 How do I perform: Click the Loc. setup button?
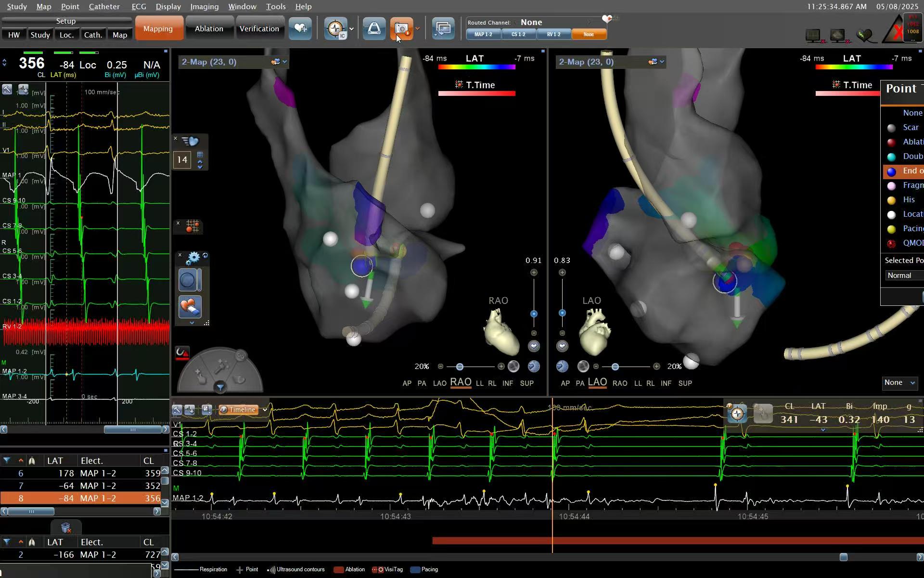point(67,35)
